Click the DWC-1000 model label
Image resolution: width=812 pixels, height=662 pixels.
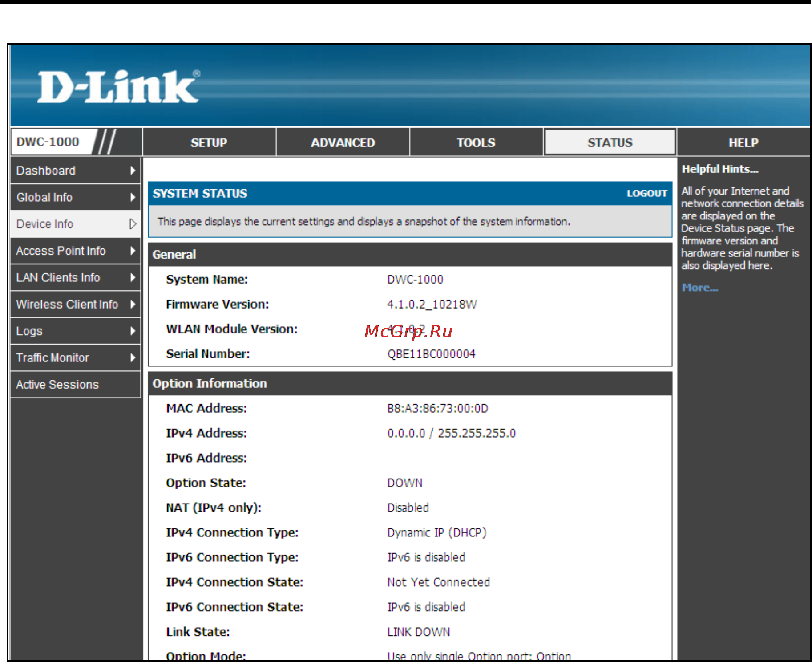pos(48,142)
